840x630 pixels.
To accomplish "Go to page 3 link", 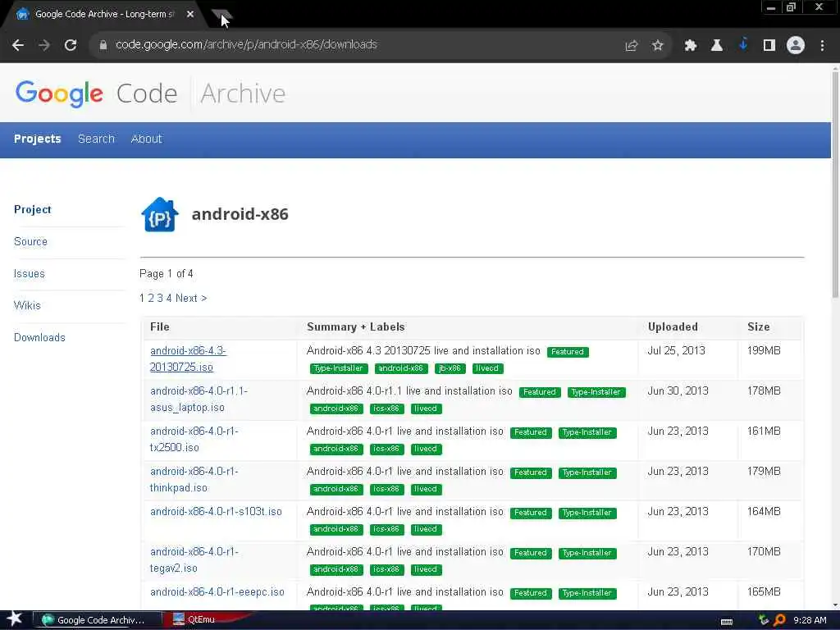I will (x=160, y=299).
